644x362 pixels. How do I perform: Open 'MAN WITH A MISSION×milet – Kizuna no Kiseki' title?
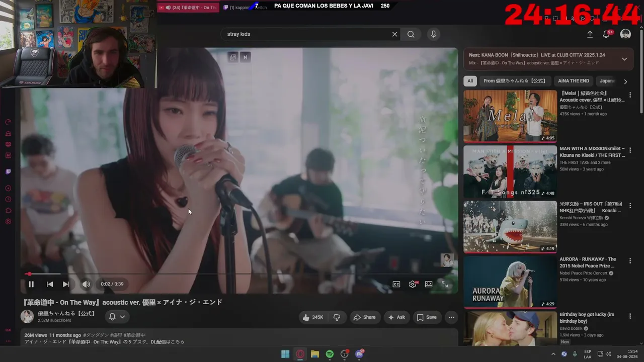tap(592, 152)
